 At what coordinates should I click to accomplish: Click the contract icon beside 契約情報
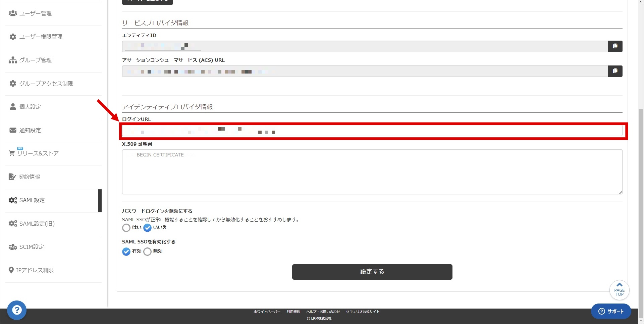coord(12,177)
